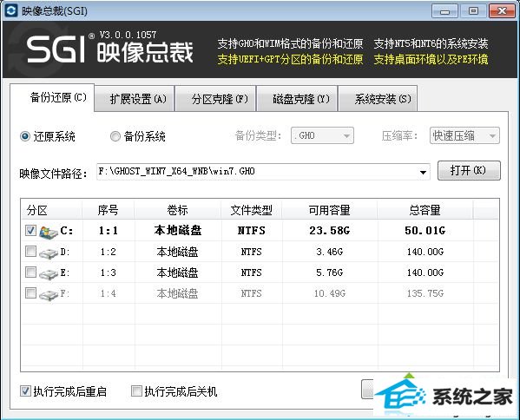Image resolution: width=520 pixels, height=420 pixels.
Task: Click the D: drive disk icon
Action: pyautogui.click(x=49, y=253)
